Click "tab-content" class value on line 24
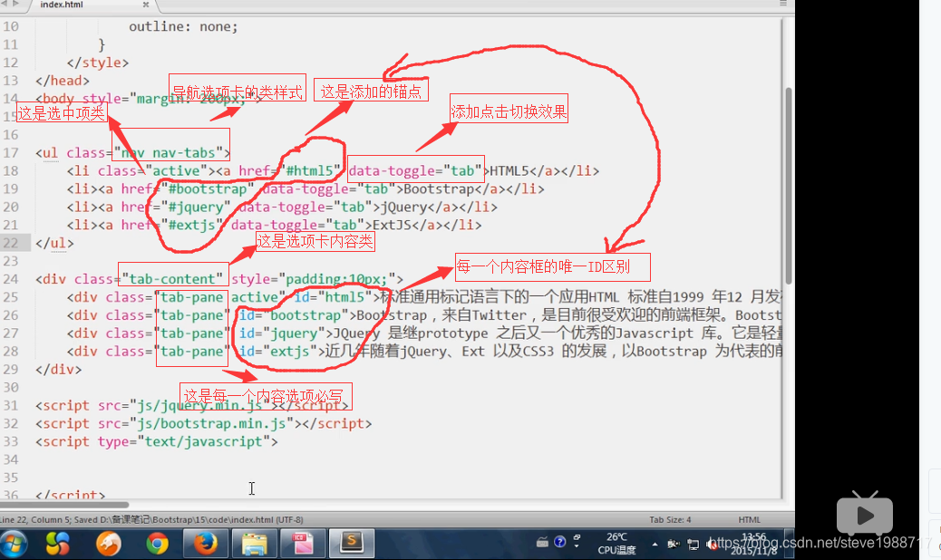This screenshot has width=941, height=560. coord(172,279)
